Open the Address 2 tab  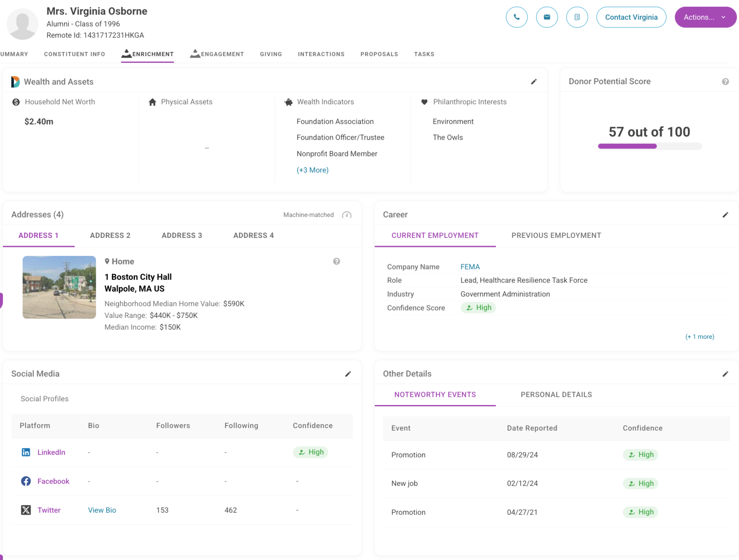(x=110, y=235)
